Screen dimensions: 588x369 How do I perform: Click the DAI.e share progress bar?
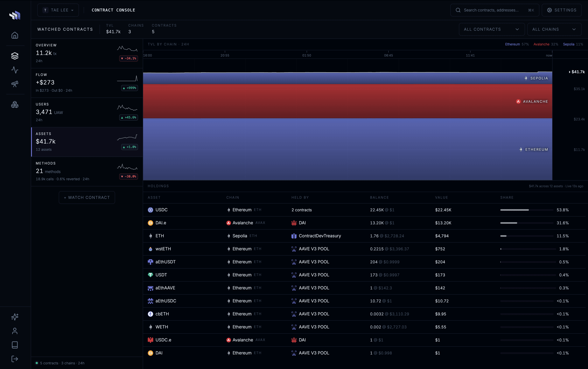tap(527, 223)
